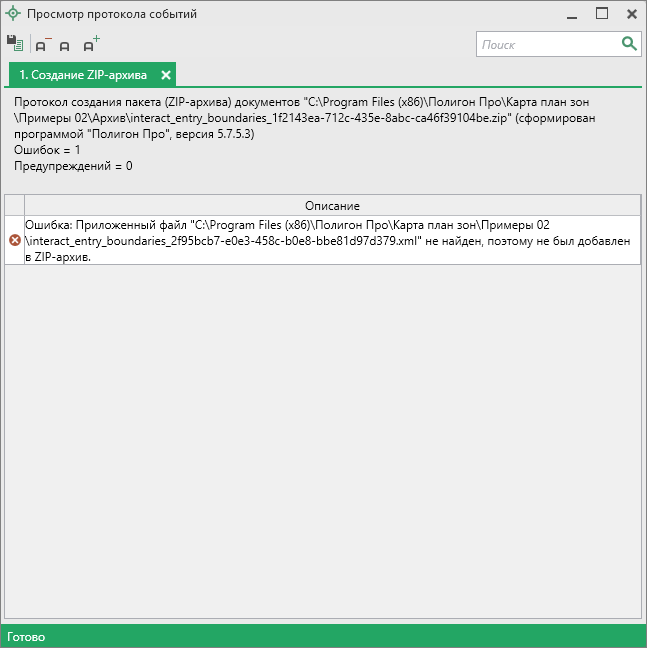The image size is (647, 648).
Task: Maximize the event protocol window
Action: click(x=602, y=14)
